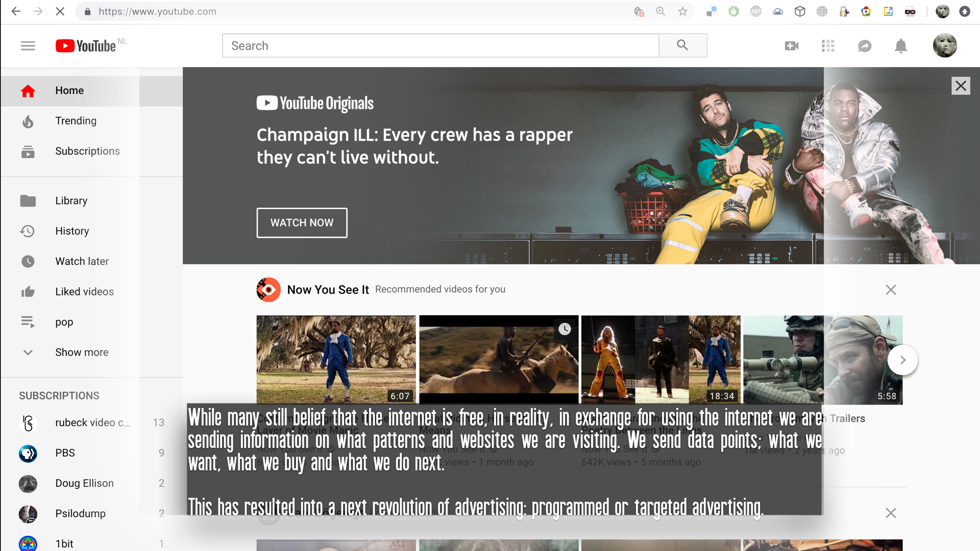Dismiss the second recommendation shelf
This screenshot has width=980, height=551.
pos(891,513)
